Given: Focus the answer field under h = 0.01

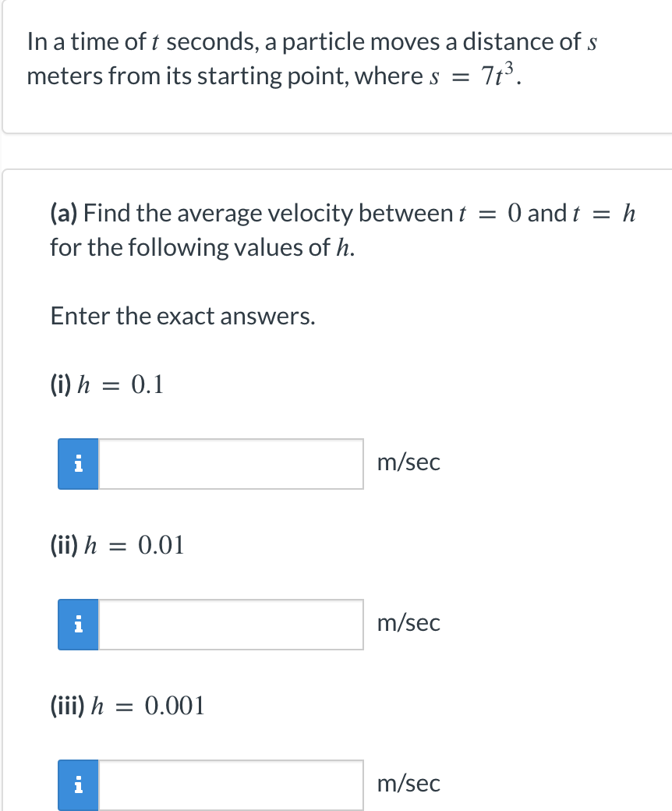Looking at the screenshot, I should point(231,625).
